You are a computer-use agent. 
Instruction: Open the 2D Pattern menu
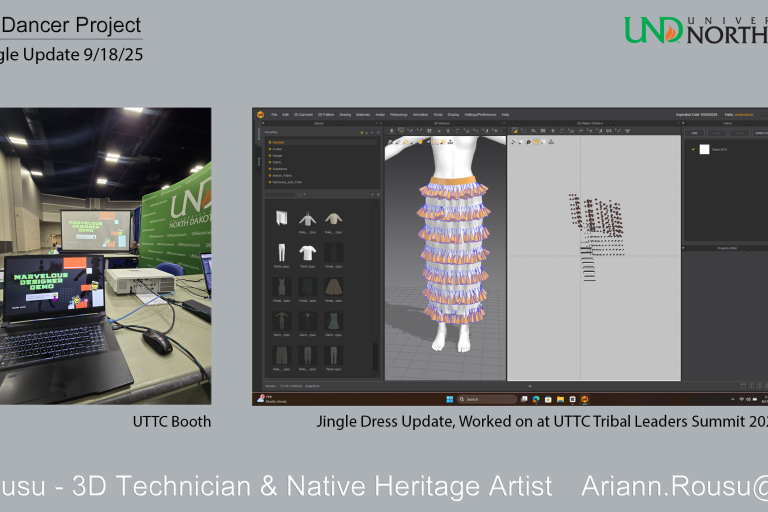coord(326,115)
